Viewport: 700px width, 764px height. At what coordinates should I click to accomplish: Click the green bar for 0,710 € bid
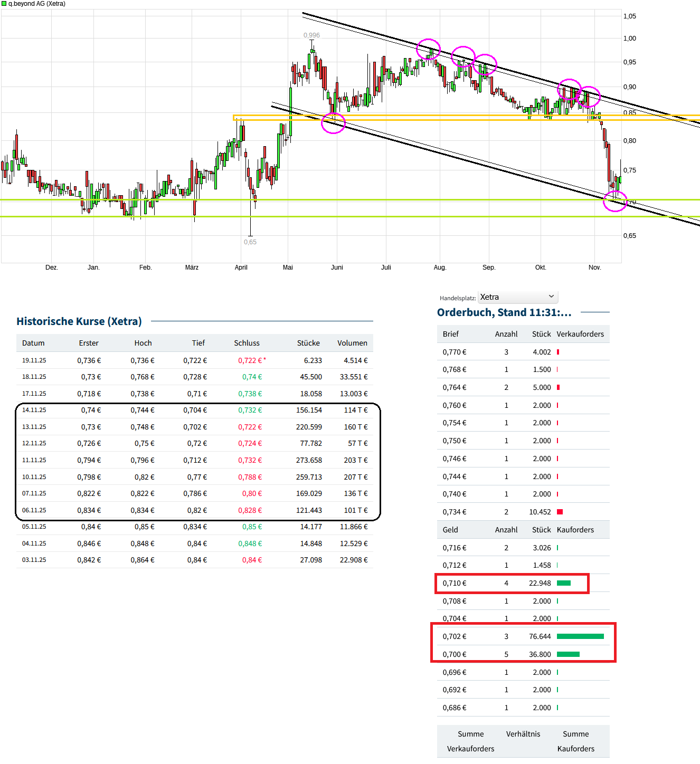tap(563, 583)
